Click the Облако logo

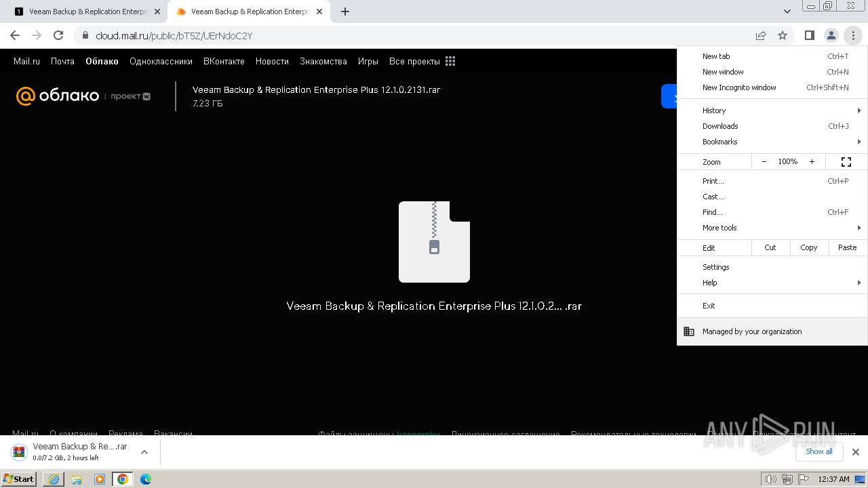coord(58,96)
